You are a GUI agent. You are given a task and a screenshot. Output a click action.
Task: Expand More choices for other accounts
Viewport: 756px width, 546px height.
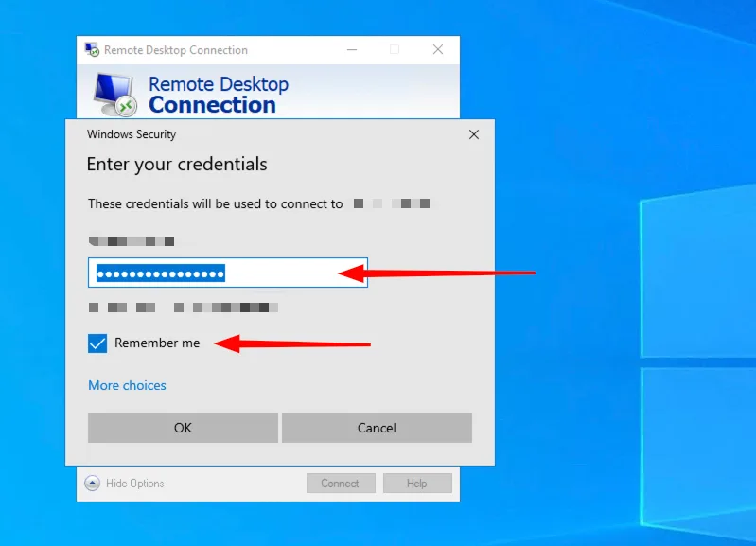pyautogui.click(x=127, y=385)
